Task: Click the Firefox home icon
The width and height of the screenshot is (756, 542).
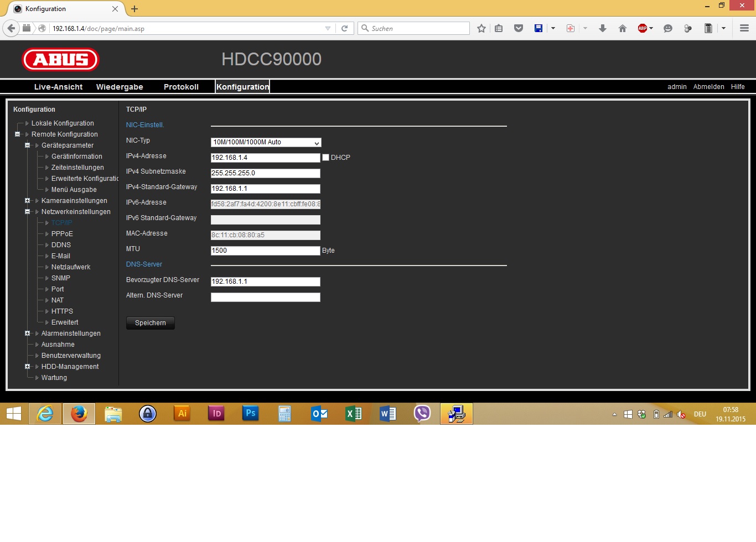Action: [x=623, y=28]
